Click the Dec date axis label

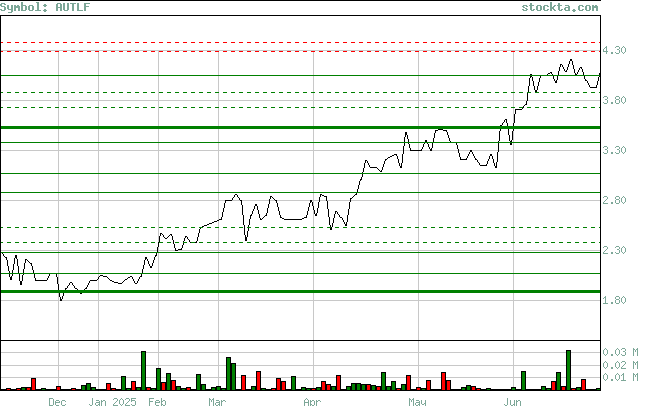57,402
